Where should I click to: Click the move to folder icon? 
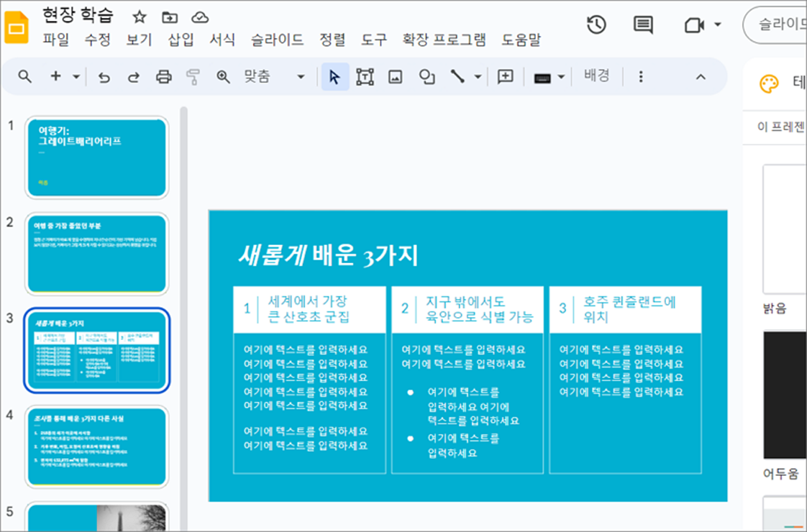tap(169, 17)
